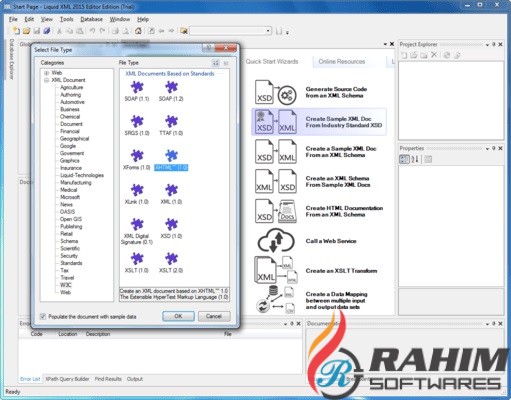Open the toolbar combo box dropdown arrow
This screenshot has height=400, width=511.
268,31
